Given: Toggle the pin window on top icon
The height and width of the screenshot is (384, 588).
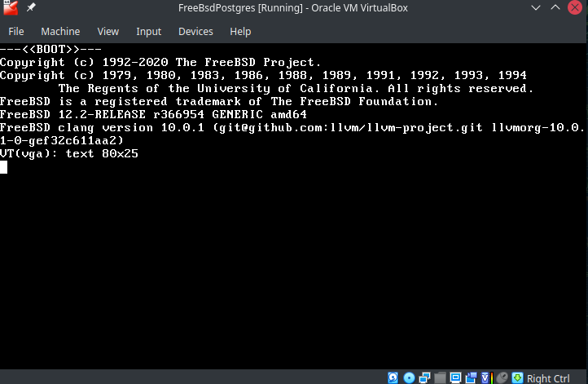Looking at the screenshot, I should pos(31,7).
